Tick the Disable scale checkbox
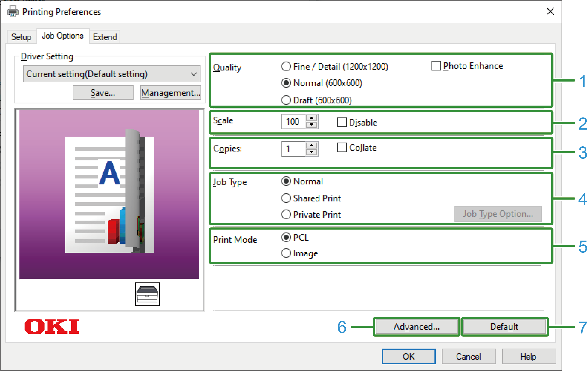 [x=342, y=122]
